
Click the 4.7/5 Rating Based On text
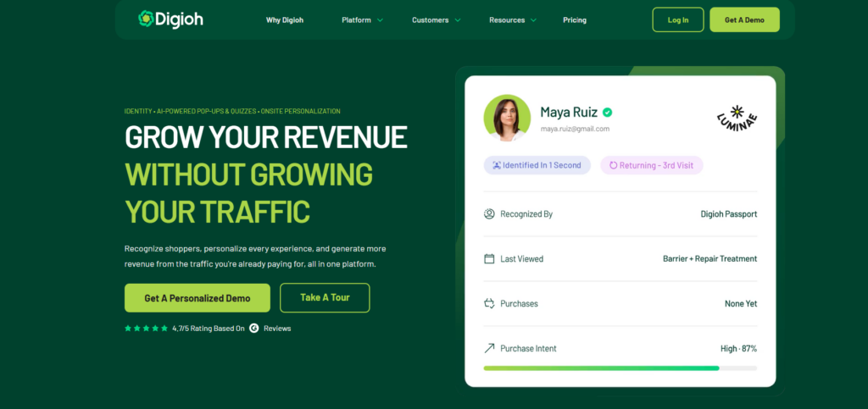point(209,329)
